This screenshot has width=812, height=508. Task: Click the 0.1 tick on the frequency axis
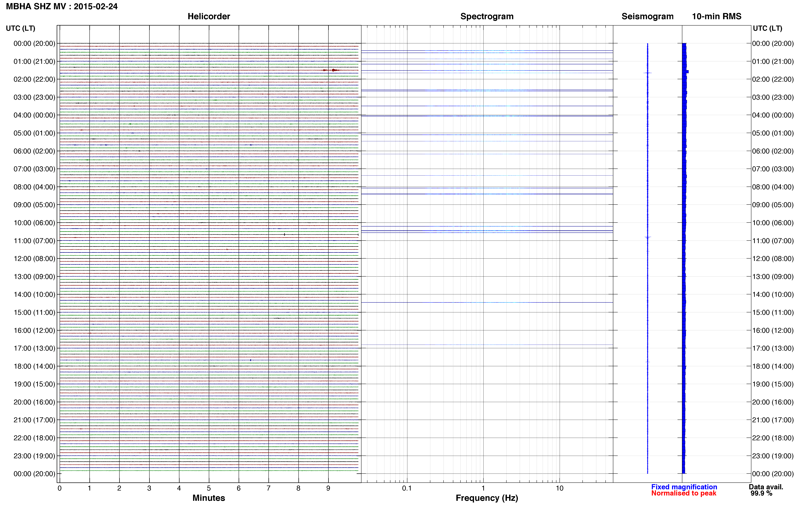pos(407,488)
